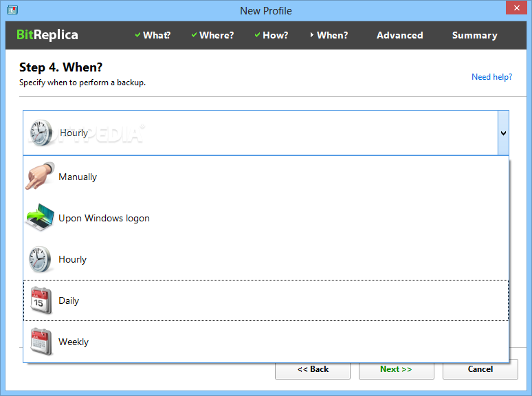This screenshot has height=396, width=532.
Task: Open the Need help? link
Action: pyautogui.click(x=491, y=77)
